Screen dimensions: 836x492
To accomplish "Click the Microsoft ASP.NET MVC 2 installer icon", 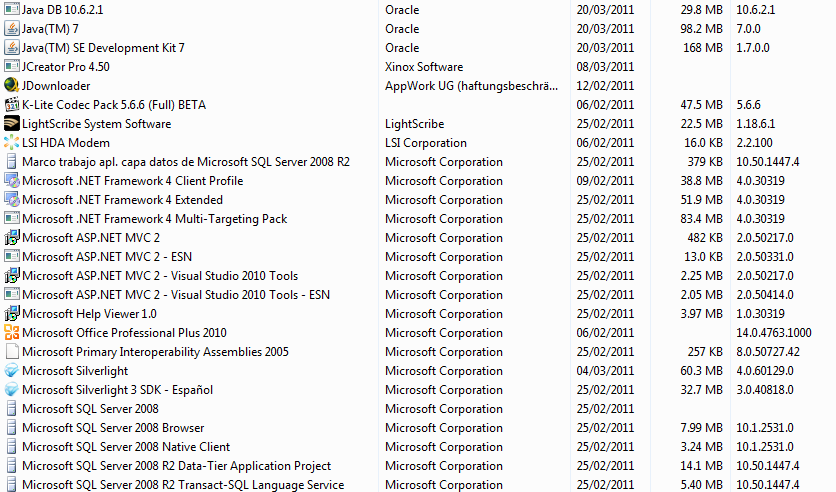I will click(11, 238).
